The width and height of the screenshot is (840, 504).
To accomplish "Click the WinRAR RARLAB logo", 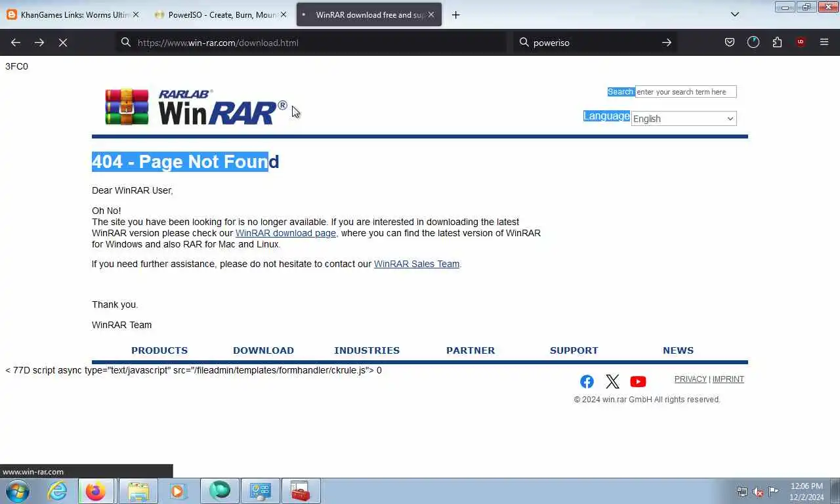I will [196, 107].
